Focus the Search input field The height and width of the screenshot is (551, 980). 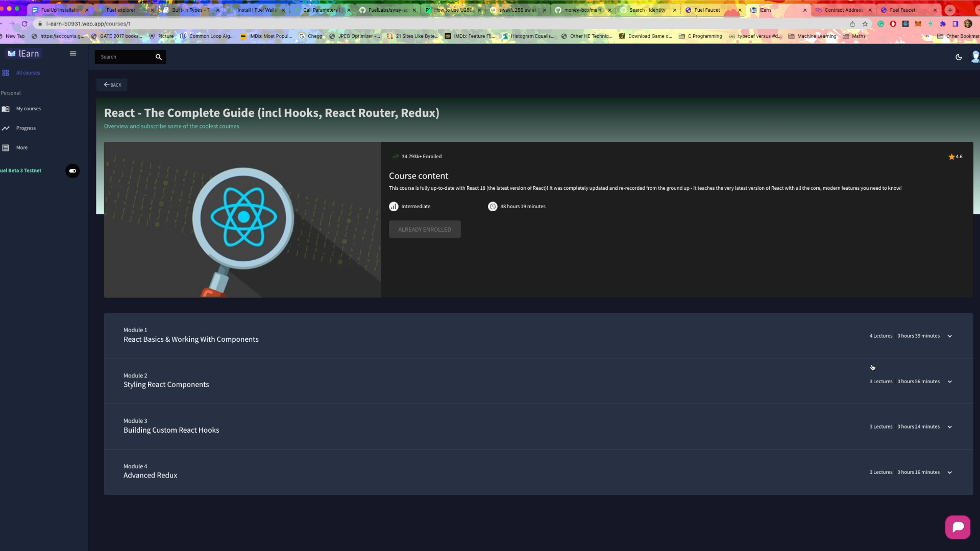(x=126, y=57)
